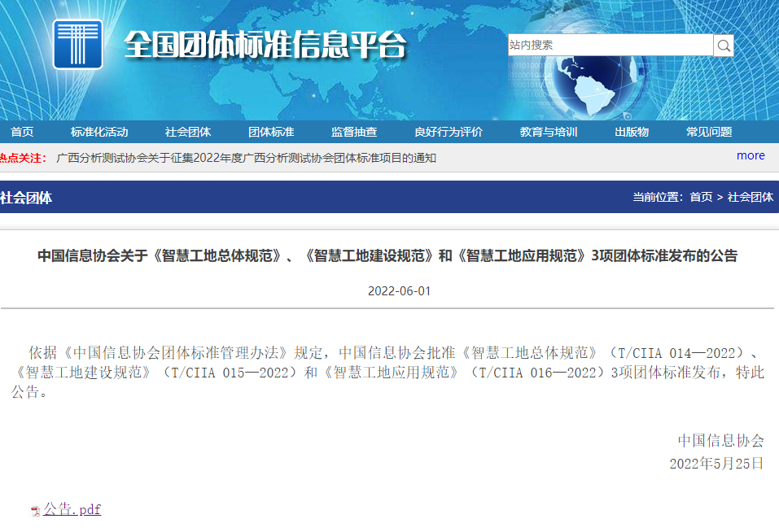Click the date 2022年5月25日

[x=716, y=464]
